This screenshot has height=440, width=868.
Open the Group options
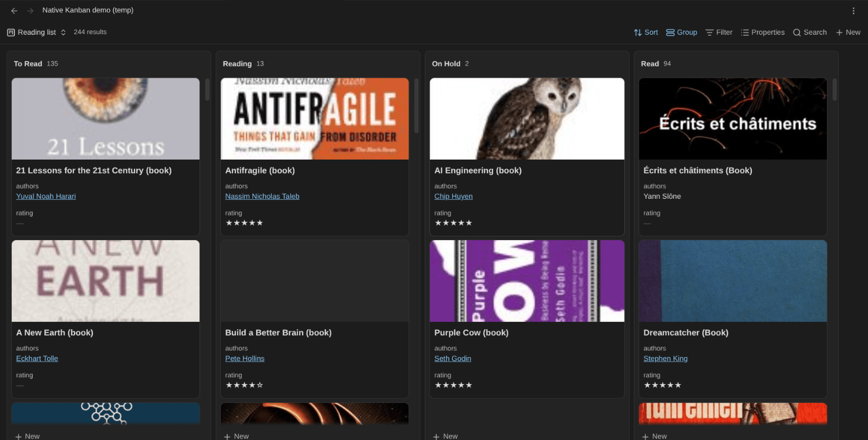pyautogui.click(x=681, y=32)
